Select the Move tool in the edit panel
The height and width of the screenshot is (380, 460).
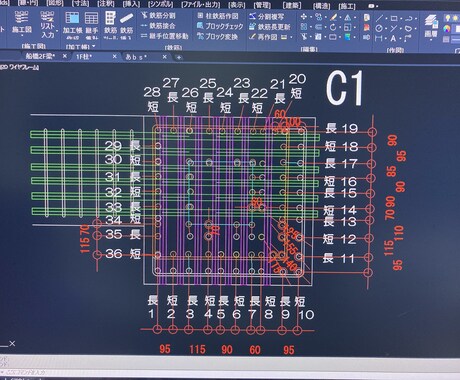tap(304, 16)
